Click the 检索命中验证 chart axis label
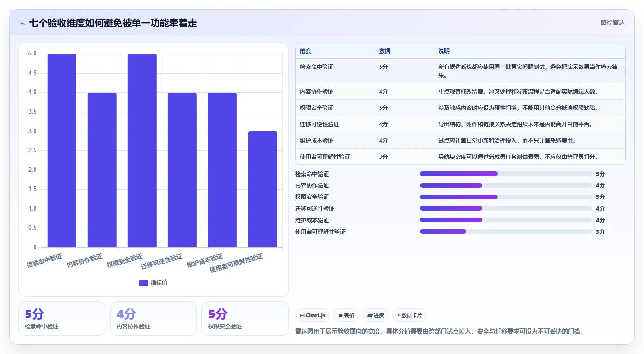This screenshot has width=644, height=354. [44, 261]
